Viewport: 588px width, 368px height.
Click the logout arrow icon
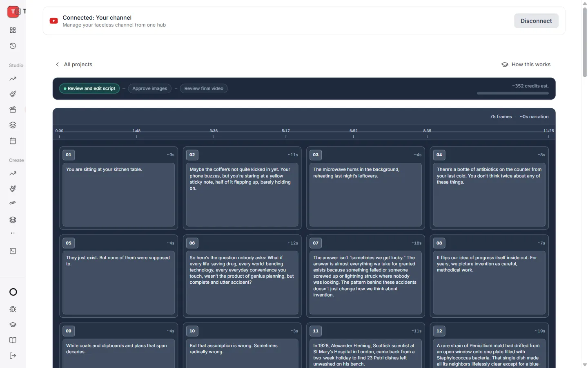[13, 356]
